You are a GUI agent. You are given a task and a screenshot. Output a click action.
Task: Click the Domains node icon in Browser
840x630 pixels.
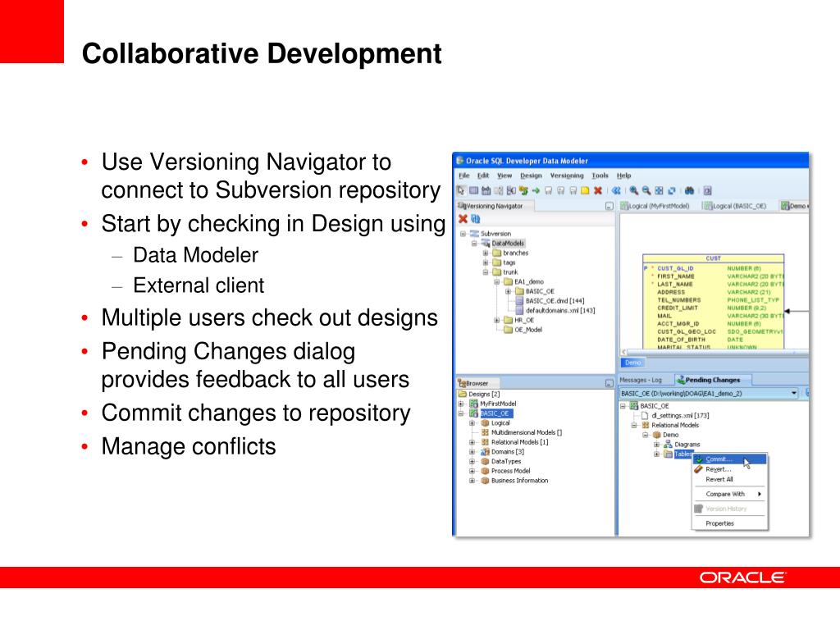[485, 452]
